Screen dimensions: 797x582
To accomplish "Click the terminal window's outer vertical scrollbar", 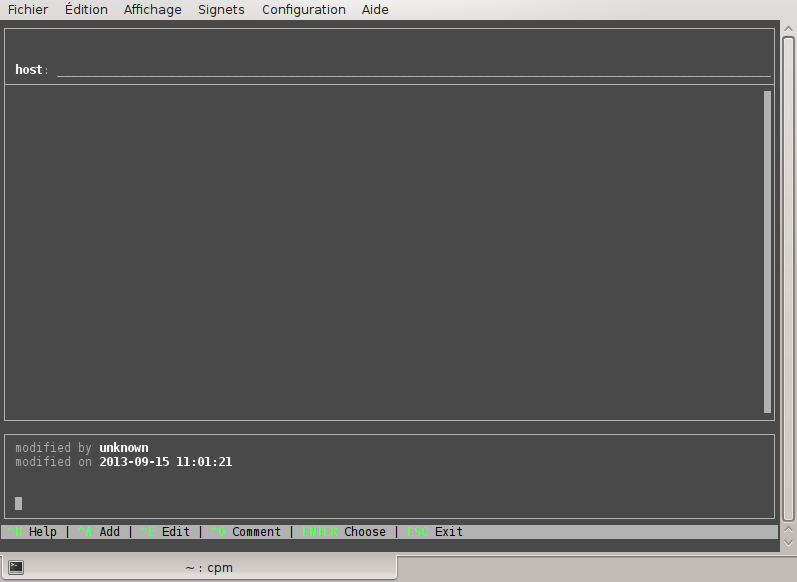I will pyautogui.click(x=788, y=280).
